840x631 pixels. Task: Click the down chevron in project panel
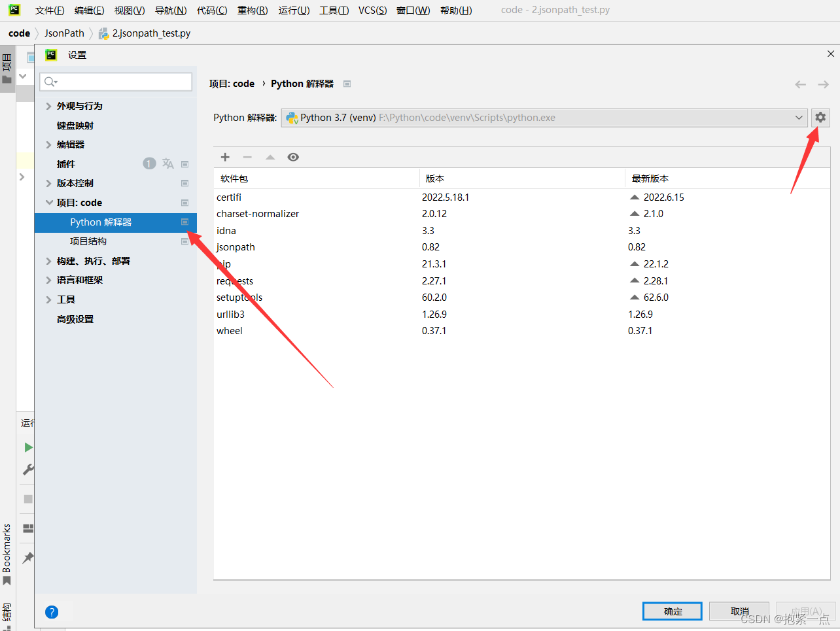[22, 76]
